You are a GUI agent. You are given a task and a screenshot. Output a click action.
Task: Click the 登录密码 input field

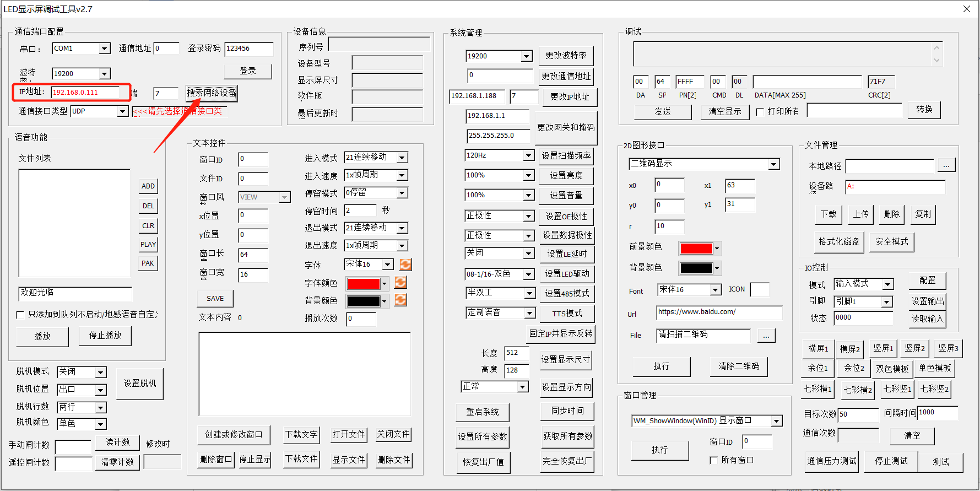[x=249, y=49]
